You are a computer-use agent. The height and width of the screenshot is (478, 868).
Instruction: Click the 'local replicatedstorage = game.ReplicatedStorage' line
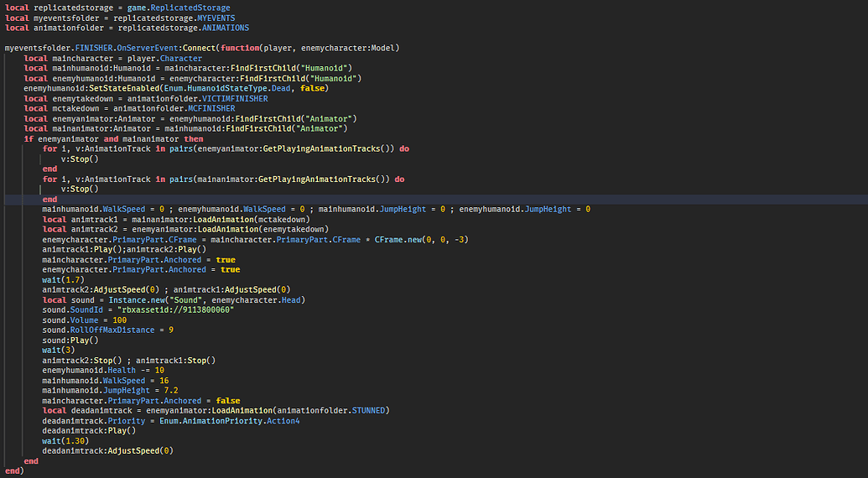(117, 8)
